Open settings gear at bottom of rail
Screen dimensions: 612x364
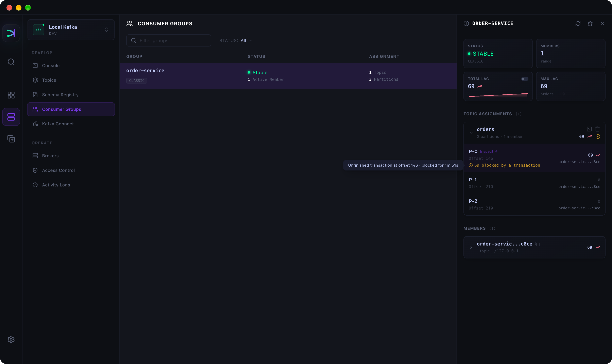click(x=11, y=339)
